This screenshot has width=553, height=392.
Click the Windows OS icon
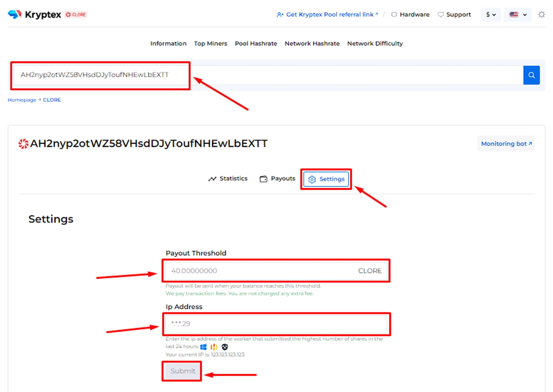pyautogui.click(x=204, y=347)
